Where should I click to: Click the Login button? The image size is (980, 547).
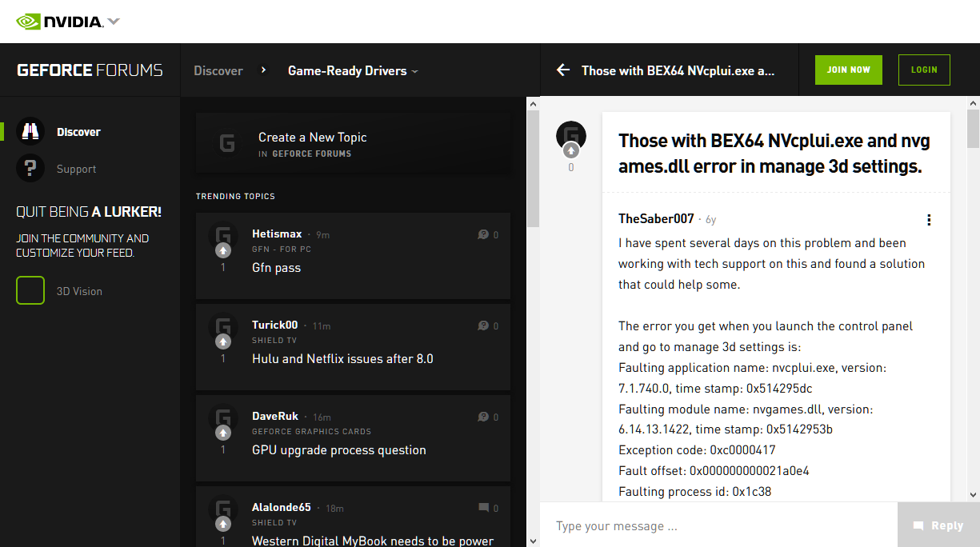click(x=924, y=70)
